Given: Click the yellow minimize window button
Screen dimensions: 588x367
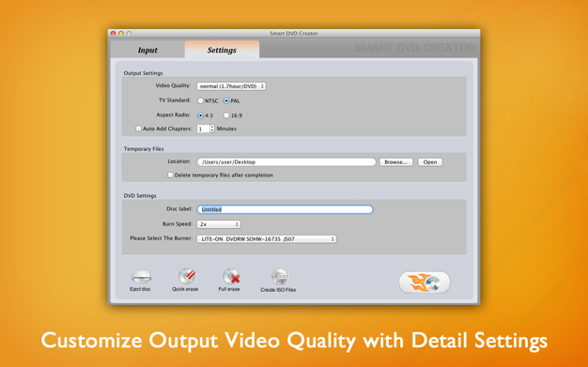Looking at the screenshot, I should pyautogui.click(x=121, y=34).
